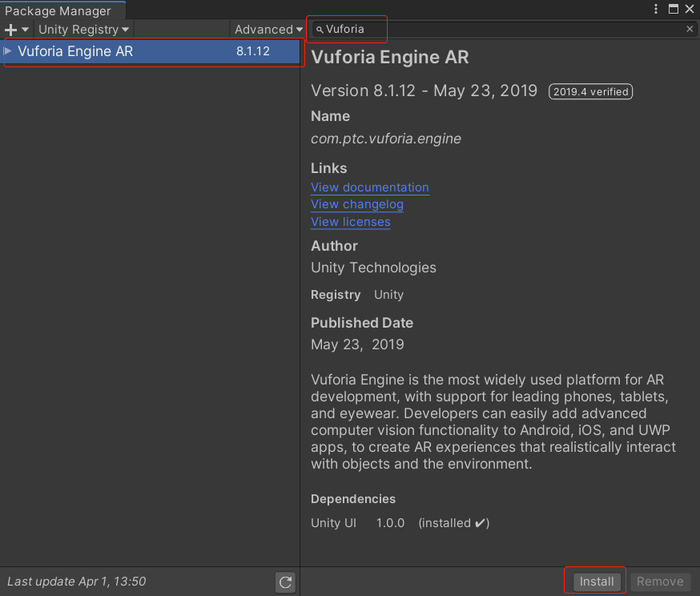Install the Vuforia Engine AR package
Image resolution: width=700 pixels, height=596 pixels.
tap(597, 582)
